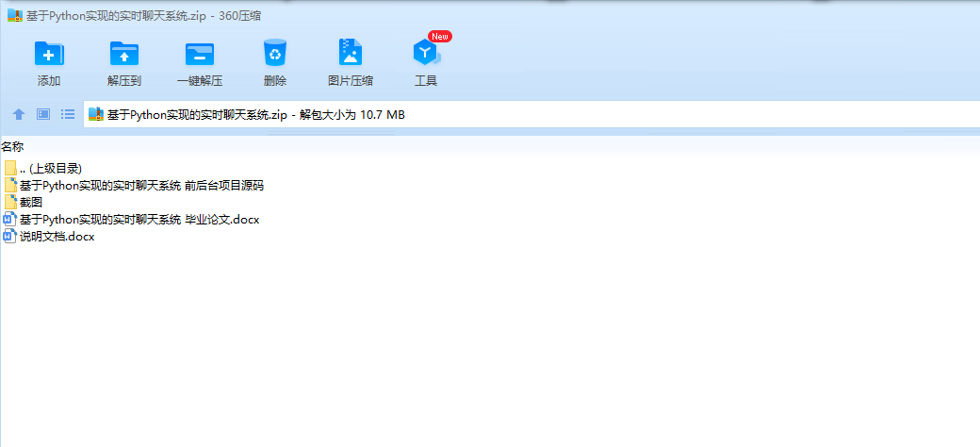The image size is (980, 447).
Task: Go up one level with the up arrow
Action: 19,114
